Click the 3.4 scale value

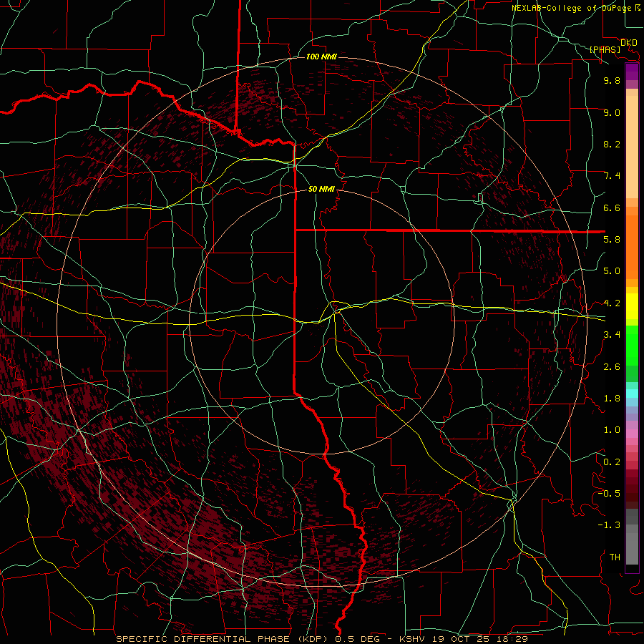point(612,335)
